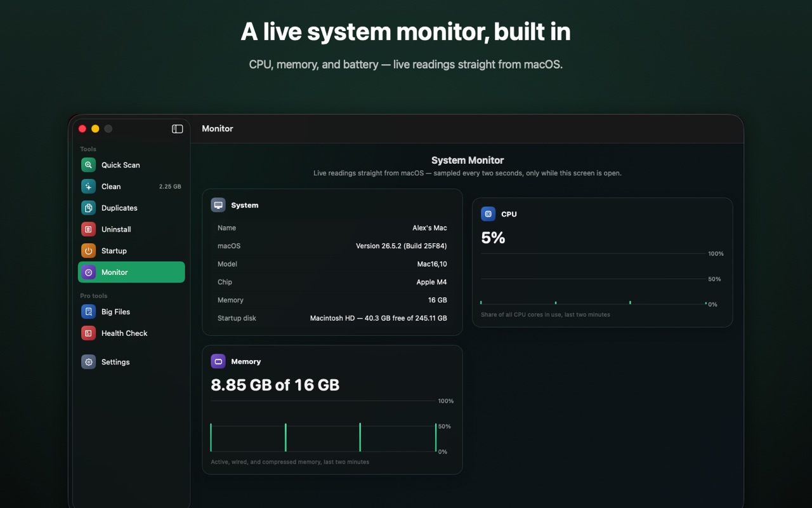Click the red Uninstall icon

(x=88, y=229)
